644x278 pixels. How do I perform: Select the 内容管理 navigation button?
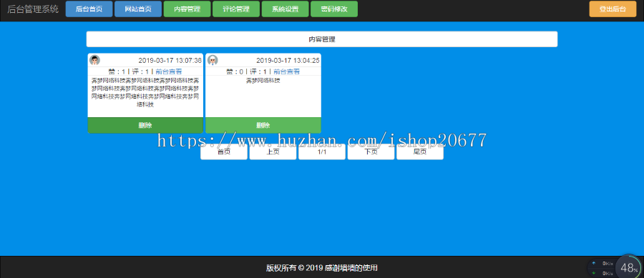coord(187,9)
